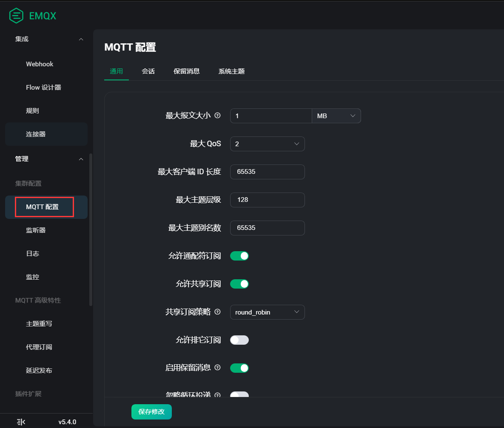Click help icon beside 最大报文大小

click(218, 115)
